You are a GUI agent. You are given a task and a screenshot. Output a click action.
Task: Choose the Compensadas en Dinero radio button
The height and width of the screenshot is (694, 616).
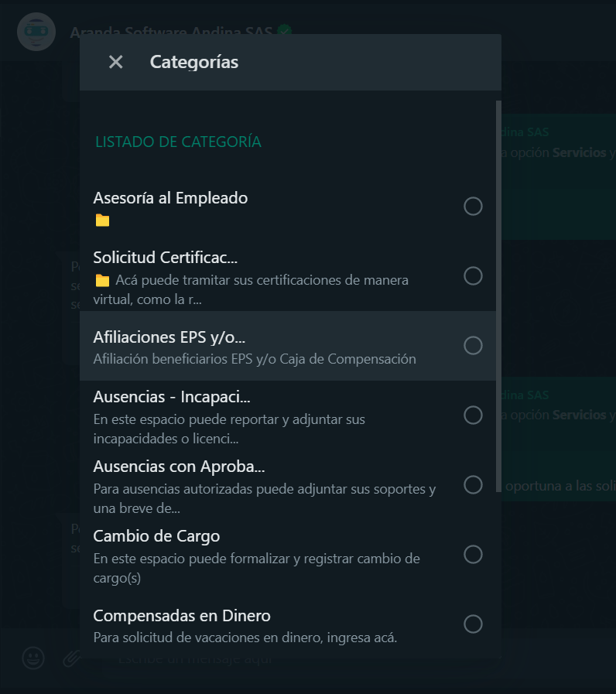pyautogui.click(x=473, y=624)
